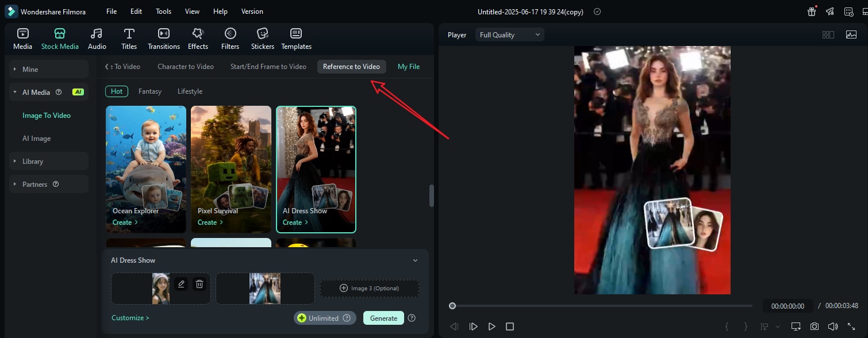Open the Edit menu

click(136, 11)
